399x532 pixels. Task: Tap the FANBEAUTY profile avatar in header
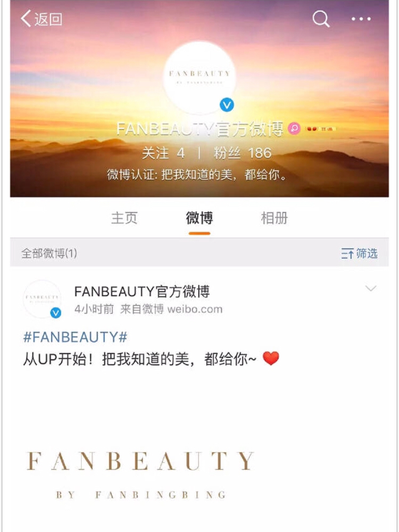point(199,78)
